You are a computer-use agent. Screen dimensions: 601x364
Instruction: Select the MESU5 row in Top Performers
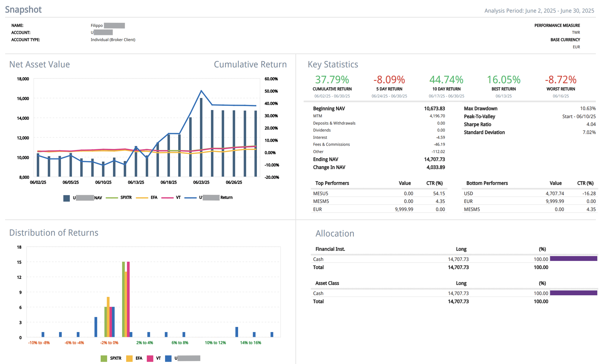tap(320, 193)
